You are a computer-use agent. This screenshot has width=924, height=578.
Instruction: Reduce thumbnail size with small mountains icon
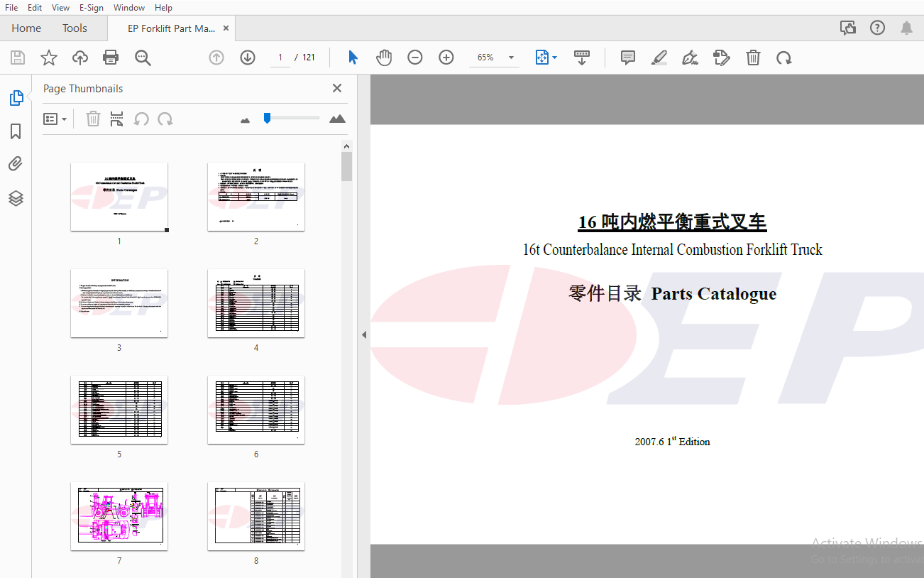(246, 120)
